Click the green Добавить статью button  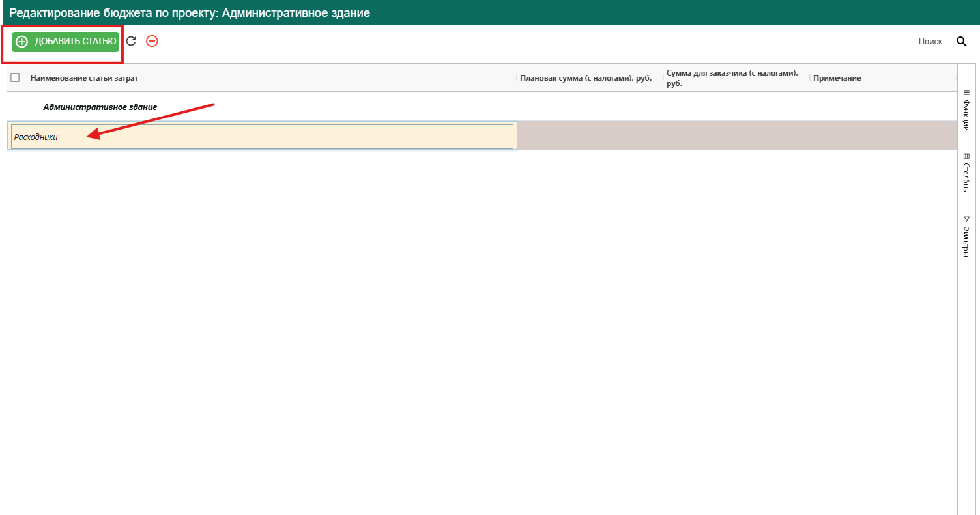point(65,42)
